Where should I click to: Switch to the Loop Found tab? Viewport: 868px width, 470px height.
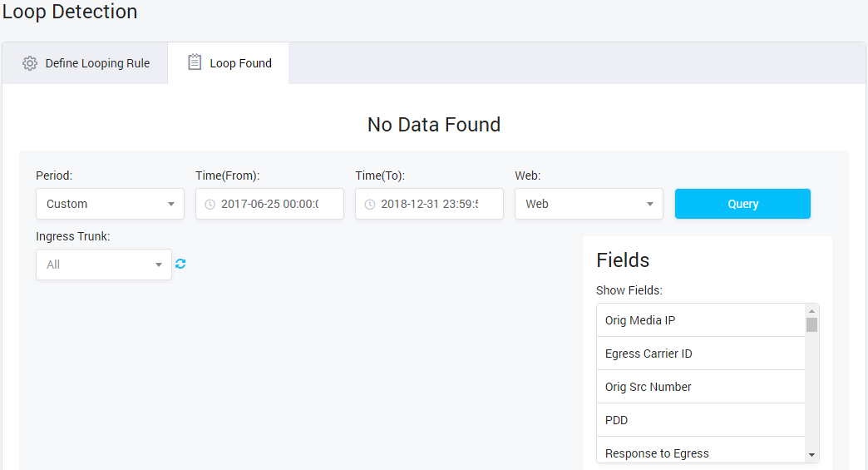point(229,63)
